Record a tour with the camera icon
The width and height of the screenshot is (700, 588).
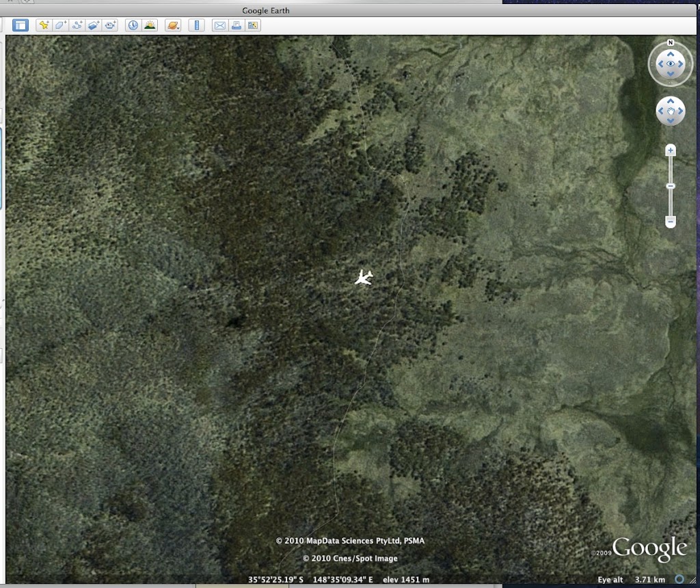[x=110, y=25]
